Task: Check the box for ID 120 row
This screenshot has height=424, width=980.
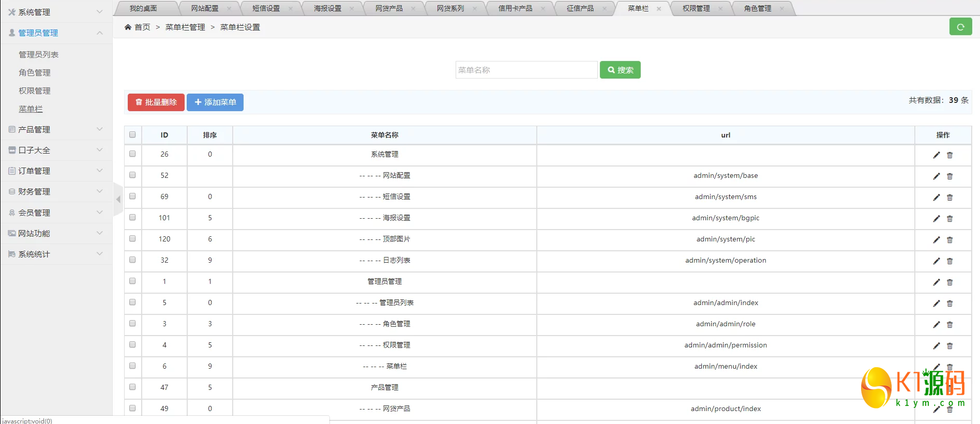Action: [132, 238]
